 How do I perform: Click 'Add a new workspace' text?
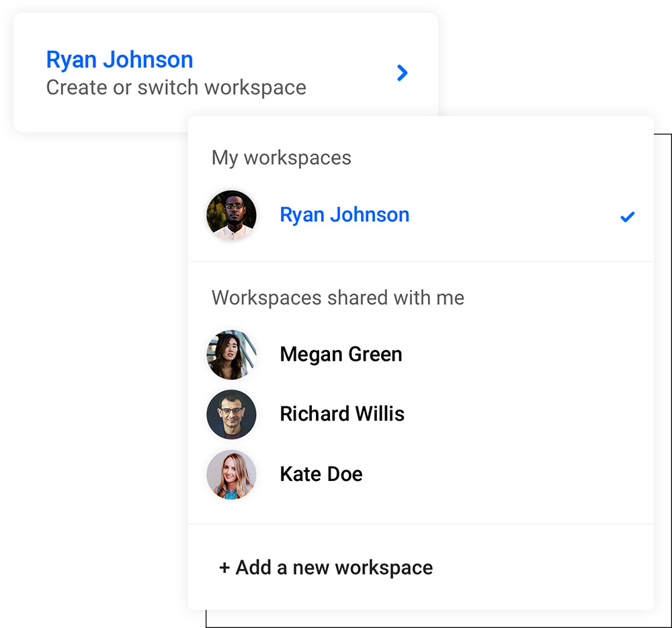(326, 568)
